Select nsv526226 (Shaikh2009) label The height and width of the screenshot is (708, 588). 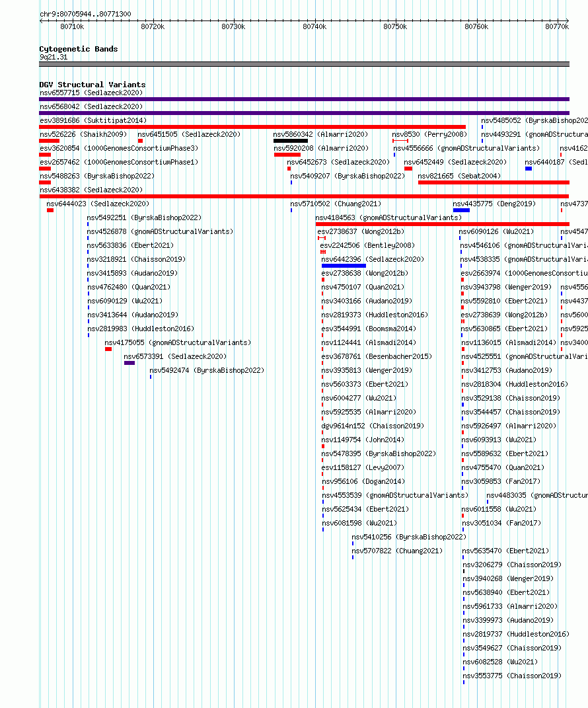(83, 135)
